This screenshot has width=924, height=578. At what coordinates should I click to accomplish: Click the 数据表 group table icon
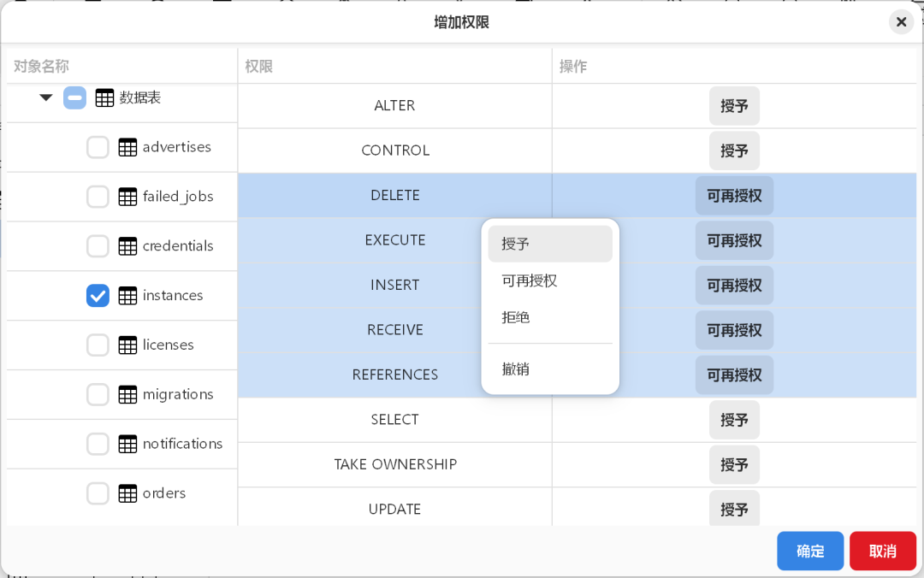pyautogui.click(x=104, y=97)
